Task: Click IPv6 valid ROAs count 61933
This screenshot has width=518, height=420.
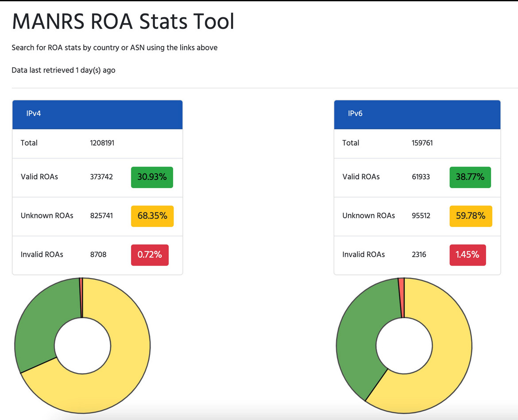Action: pyautogui.click(x=421, y=177)
